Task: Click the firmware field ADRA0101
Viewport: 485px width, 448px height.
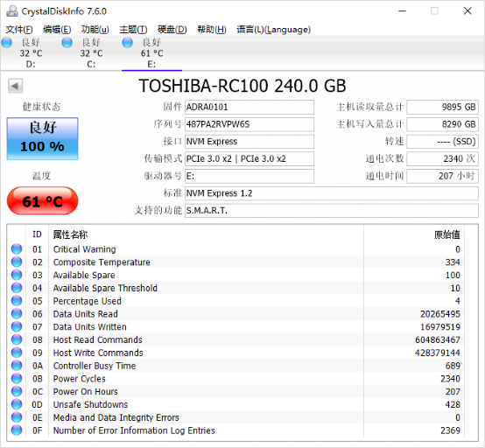Action: click(x=250, y=107)
